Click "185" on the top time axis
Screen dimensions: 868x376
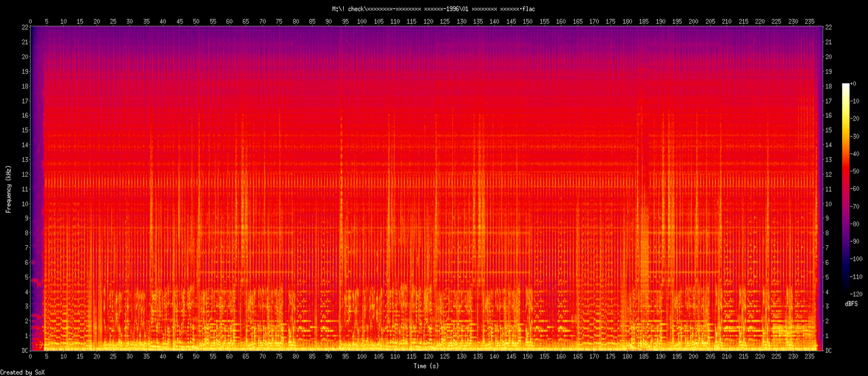[x=644, y=22]
